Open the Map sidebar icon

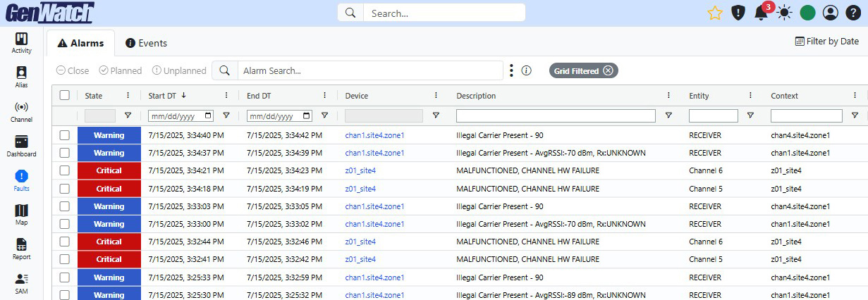pyautogui.click(x=21, y=215)
